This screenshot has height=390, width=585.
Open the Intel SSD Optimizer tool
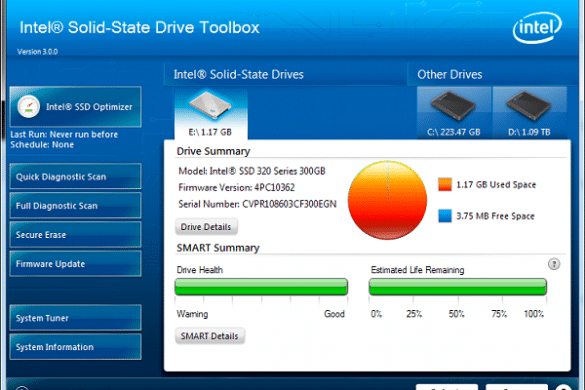coord(75,107)
